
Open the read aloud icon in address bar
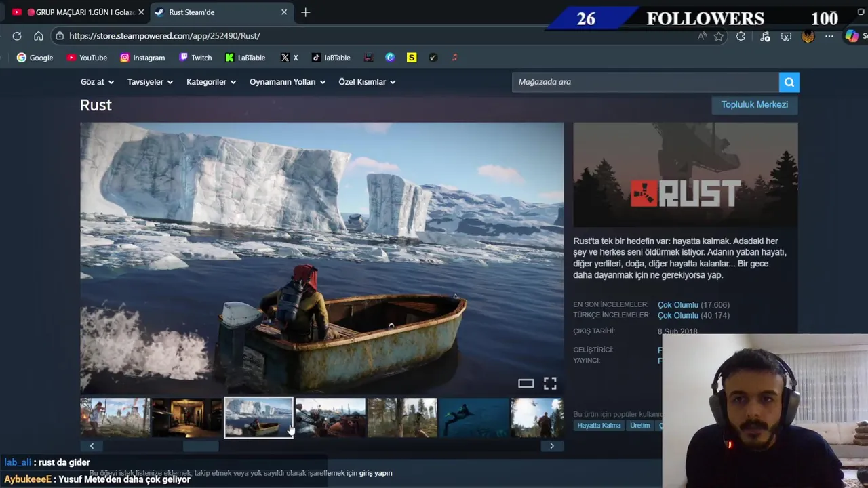click(702, 37)
